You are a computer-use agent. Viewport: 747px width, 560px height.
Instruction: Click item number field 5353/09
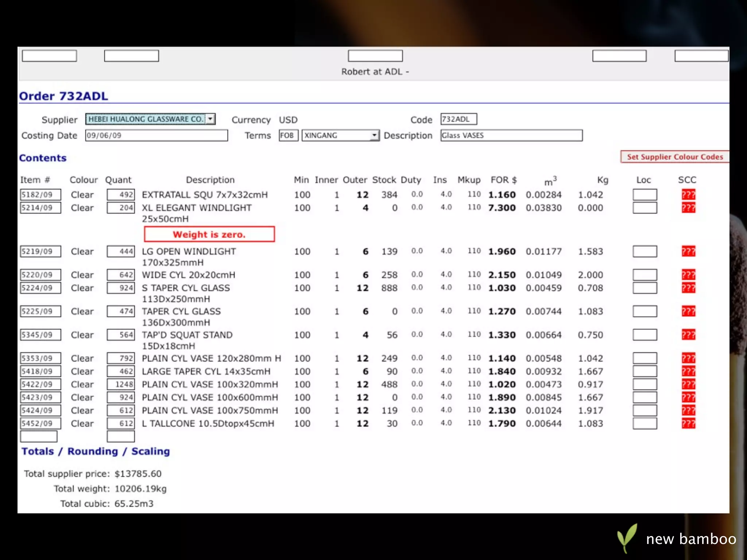click(40, 358)
